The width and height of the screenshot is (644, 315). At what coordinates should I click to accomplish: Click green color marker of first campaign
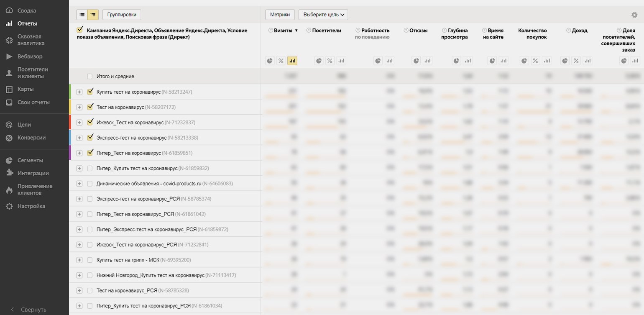(70, 92)
